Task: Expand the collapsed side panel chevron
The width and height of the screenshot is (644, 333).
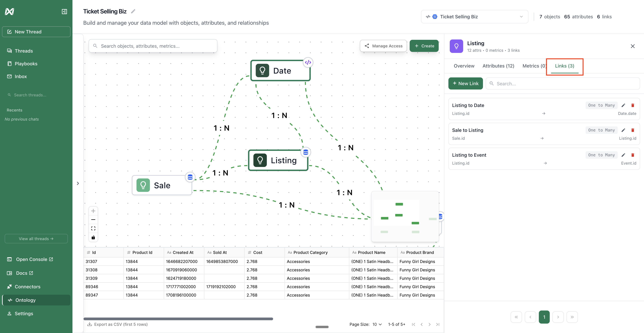Action: [78, 183]
